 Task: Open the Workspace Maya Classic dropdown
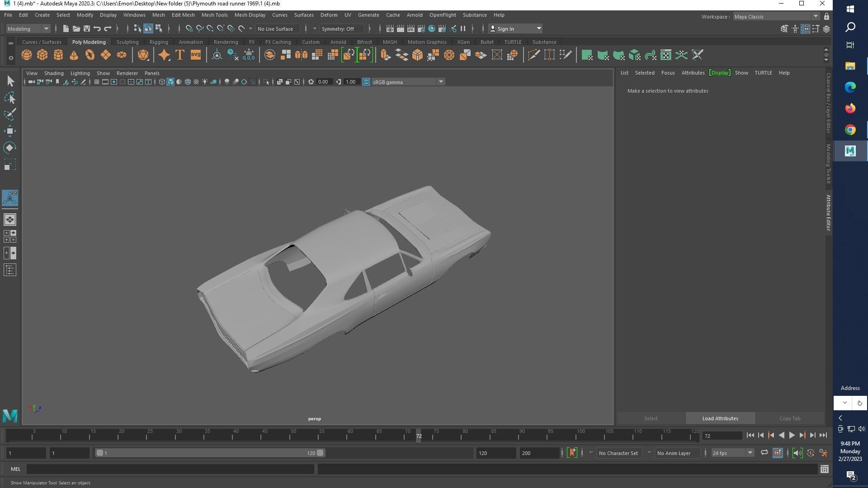pos(776,17)
